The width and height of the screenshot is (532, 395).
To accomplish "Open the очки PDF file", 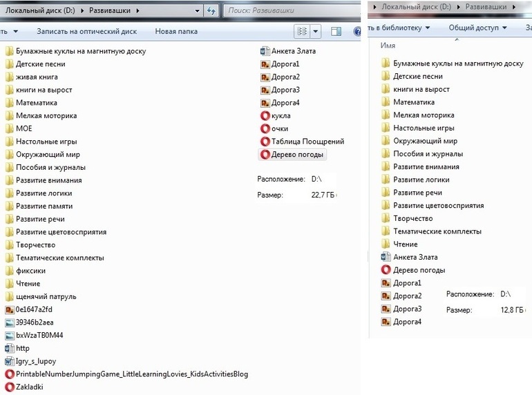I will tap(279, 128).
